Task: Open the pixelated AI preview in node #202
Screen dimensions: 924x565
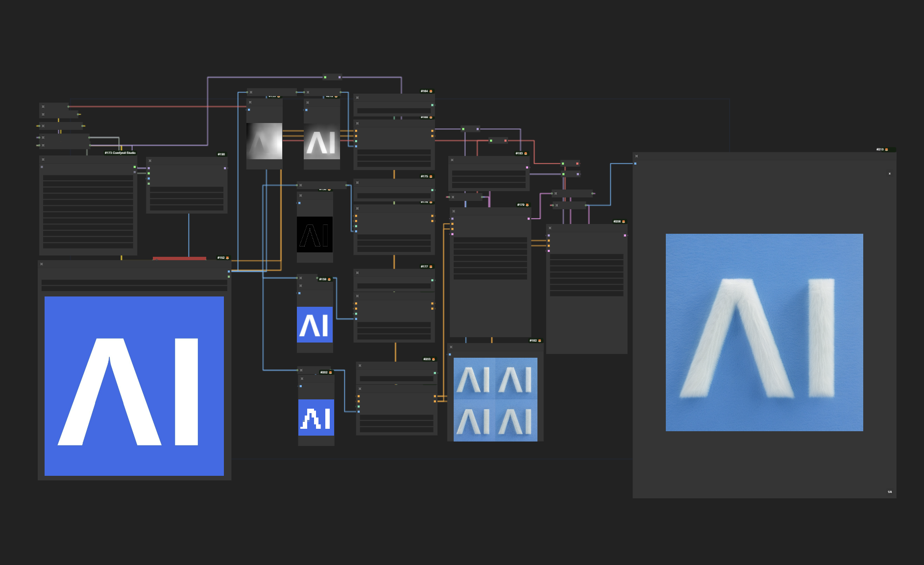Action: coord(316,418)
